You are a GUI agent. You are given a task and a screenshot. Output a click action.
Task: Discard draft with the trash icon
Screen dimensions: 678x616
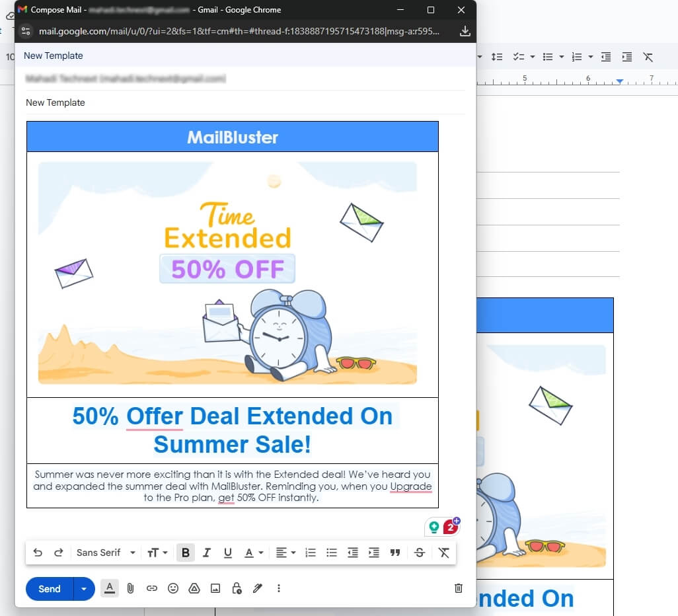(x=459, y=588)
